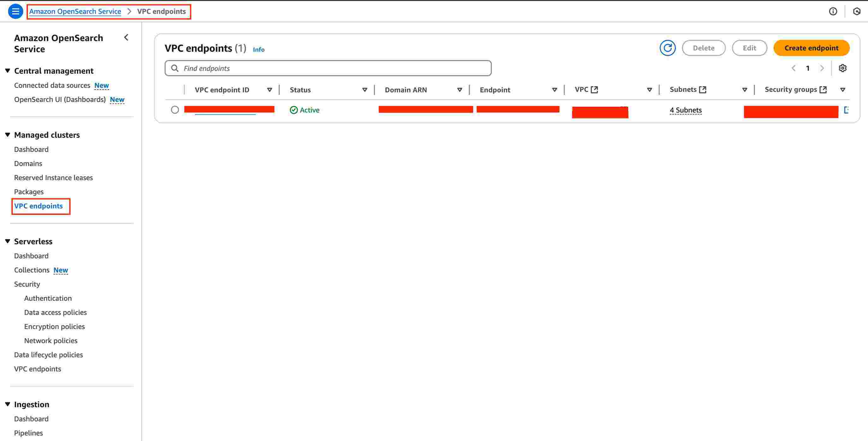Open Subnets external link icon in header

[x=703, y=90]
